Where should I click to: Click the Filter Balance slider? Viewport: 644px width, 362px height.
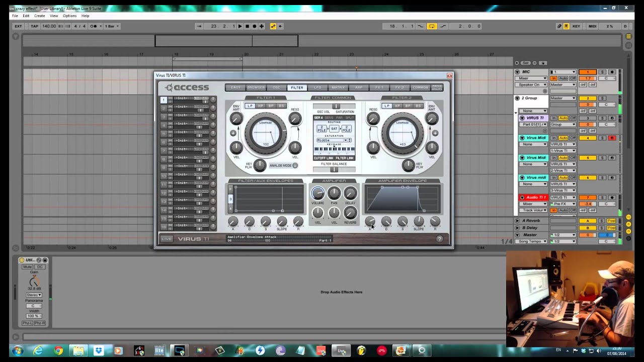[334, 169]
